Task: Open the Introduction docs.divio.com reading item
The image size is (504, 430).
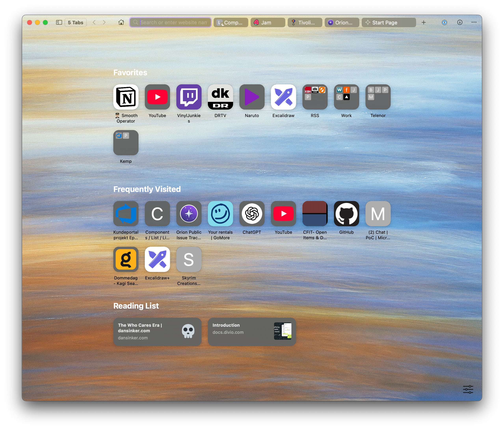Action: 252,331
